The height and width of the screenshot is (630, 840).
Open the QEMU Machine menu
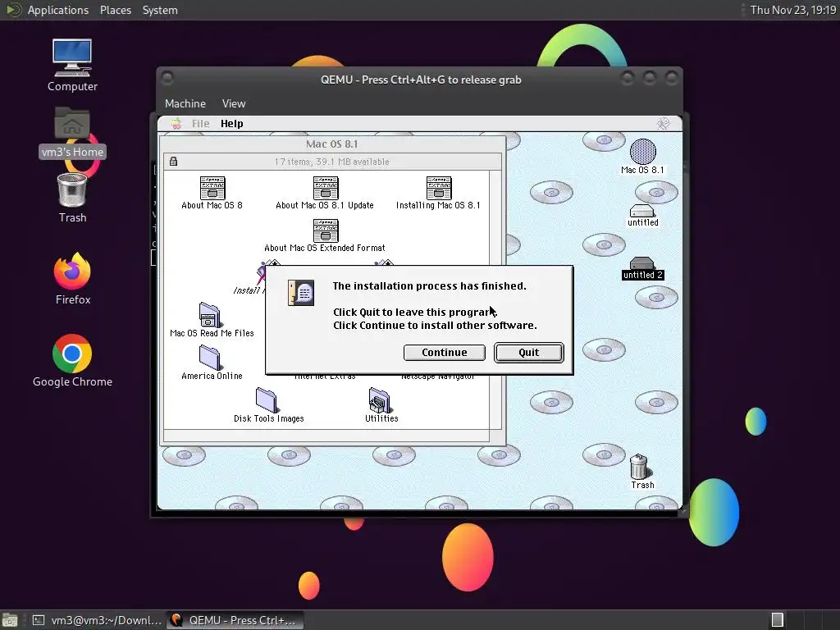point(185,103)
